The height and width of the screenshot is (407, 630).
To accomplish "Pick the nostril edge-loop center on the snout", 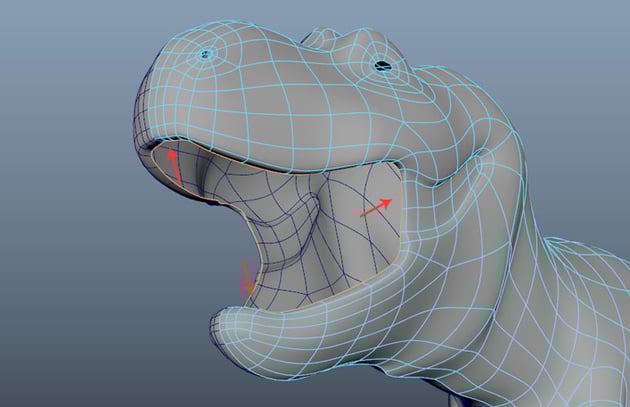I will point(205,54).
